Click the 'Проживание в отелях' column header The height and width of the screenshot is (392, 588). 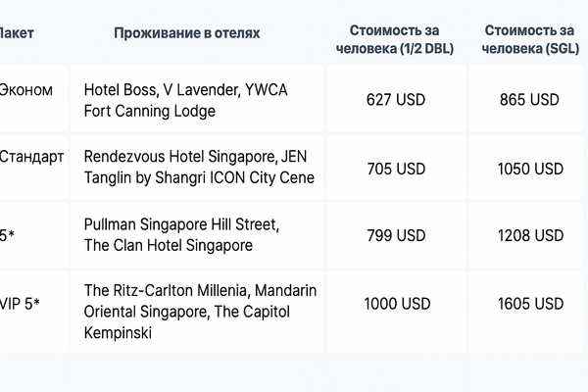pyautogui.click(x=187, y=33)
